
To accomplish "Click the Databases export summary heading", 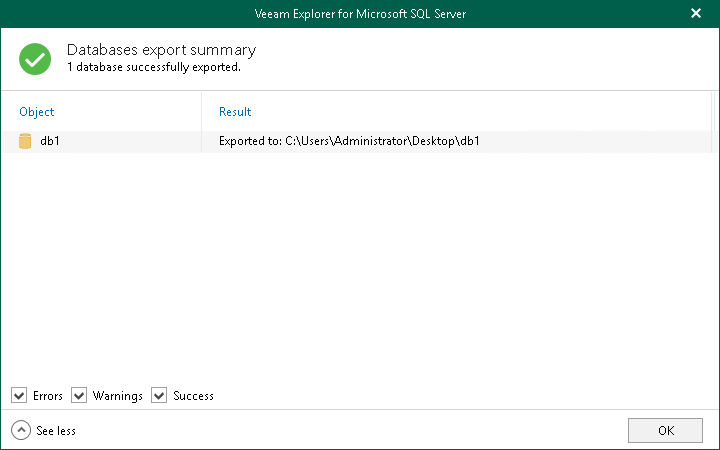I will [161, 50].
